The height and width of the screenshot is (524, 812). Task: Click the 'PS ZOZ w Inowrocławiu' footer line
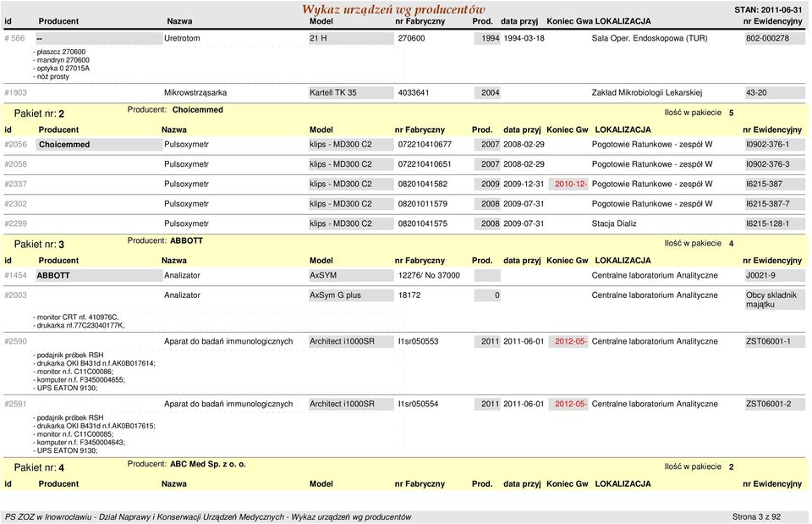pyautogui.click(x=208, y=516)
